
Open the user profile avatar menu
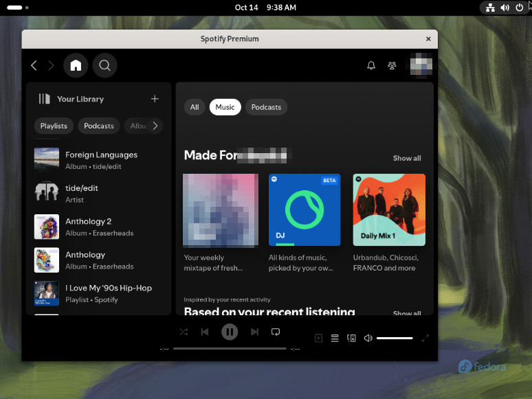[x=421, y=65]
